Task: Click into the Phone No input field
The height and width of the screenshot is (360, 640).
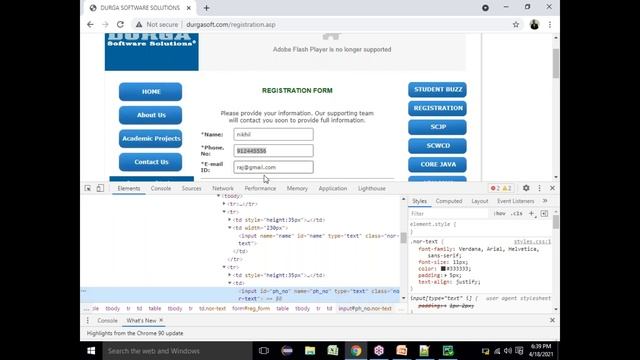Action: tap(273, 151)
